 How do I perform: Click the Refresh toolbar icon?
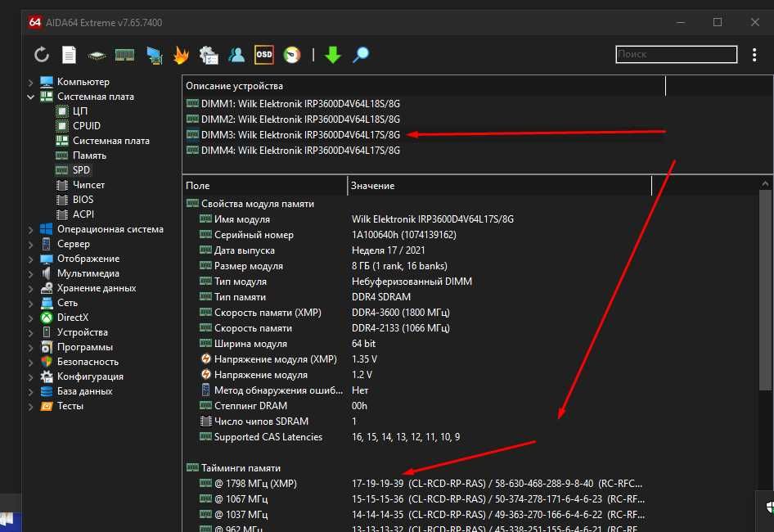pos(42,54)
